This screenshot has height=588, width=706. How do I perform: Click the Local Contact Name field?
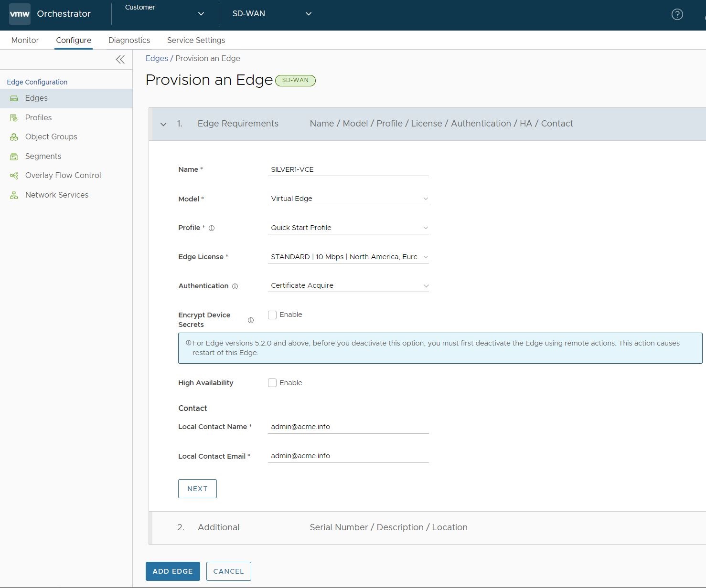tap(348, 427)
